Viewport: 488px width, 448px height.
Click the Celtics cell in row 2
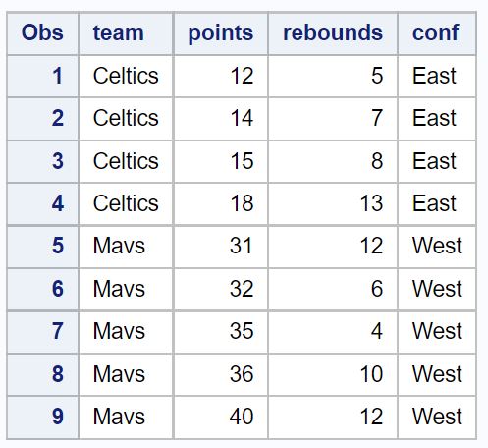tap(126, 118)
